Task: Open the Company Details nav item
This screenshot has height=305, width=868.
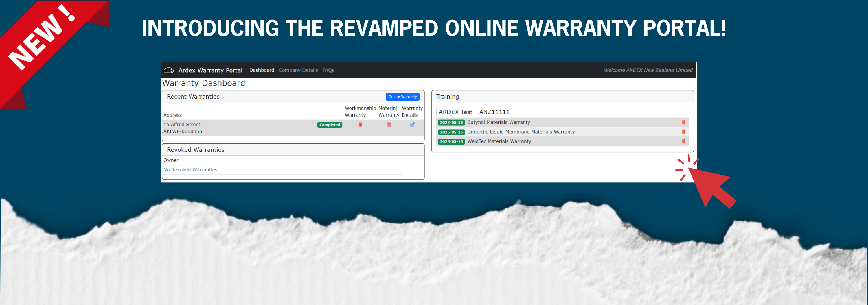Action: 298,70
